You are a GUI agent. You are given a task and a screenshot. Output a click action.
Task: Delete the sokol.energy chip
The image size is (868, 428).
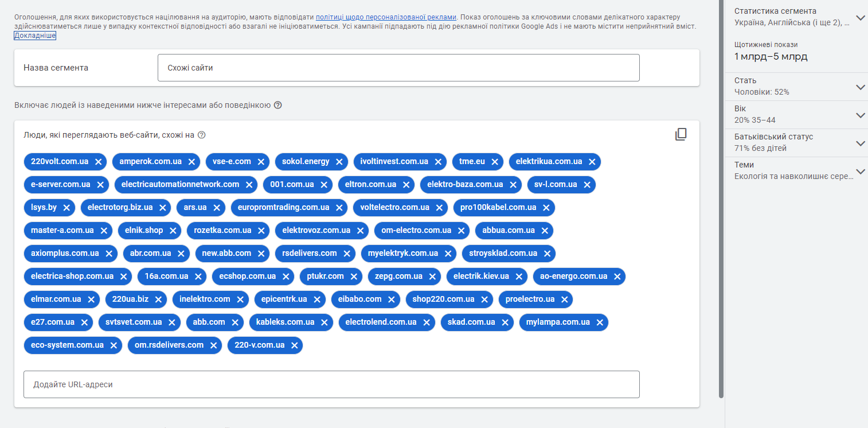339,162
